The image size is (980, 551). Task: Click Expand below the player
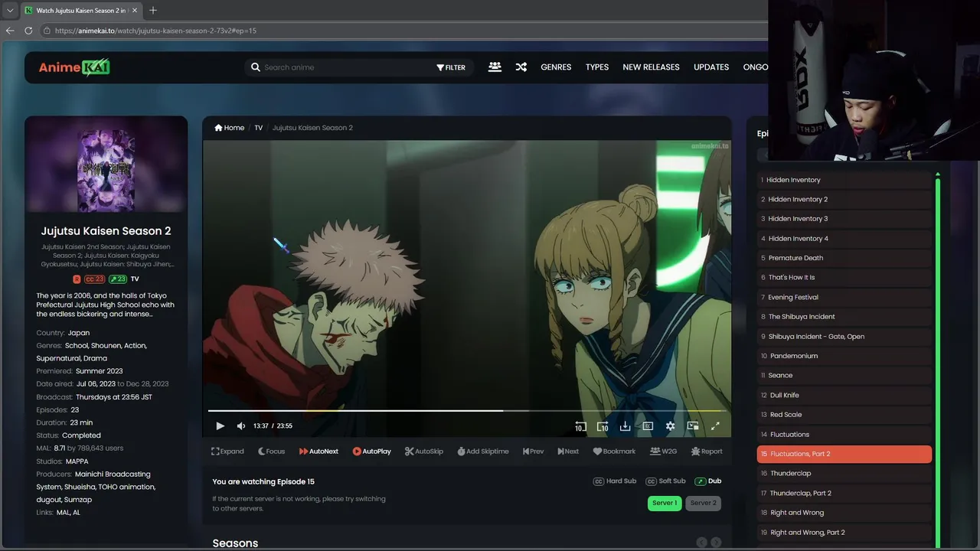pos(227,452)
